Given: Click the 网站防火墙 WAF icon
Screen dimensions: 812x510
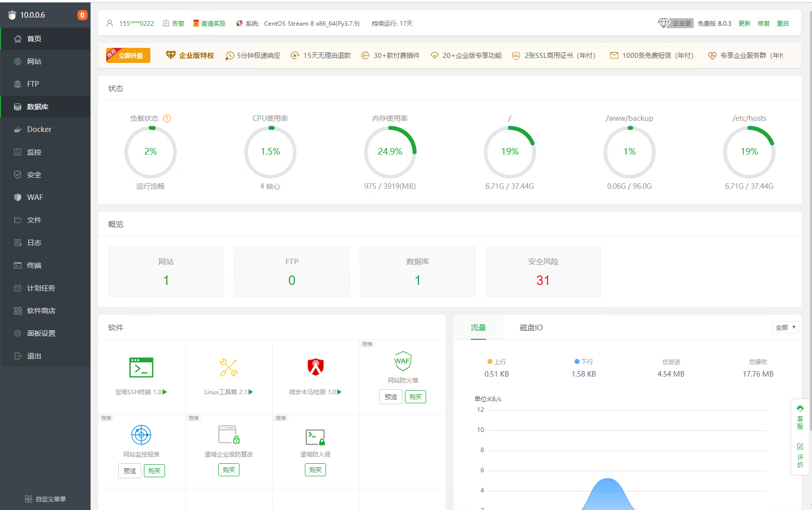Looking at the screenshot, I should coord(402,361).
